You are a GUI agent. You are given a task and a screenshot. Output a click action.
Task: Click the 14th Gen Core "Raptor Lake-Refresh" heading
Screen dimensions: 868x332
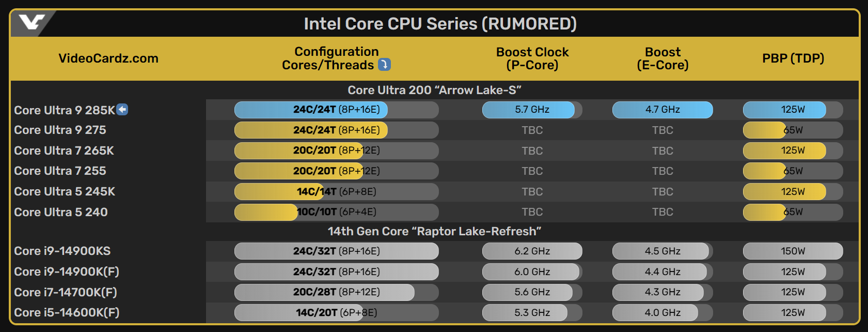[434, 231]
